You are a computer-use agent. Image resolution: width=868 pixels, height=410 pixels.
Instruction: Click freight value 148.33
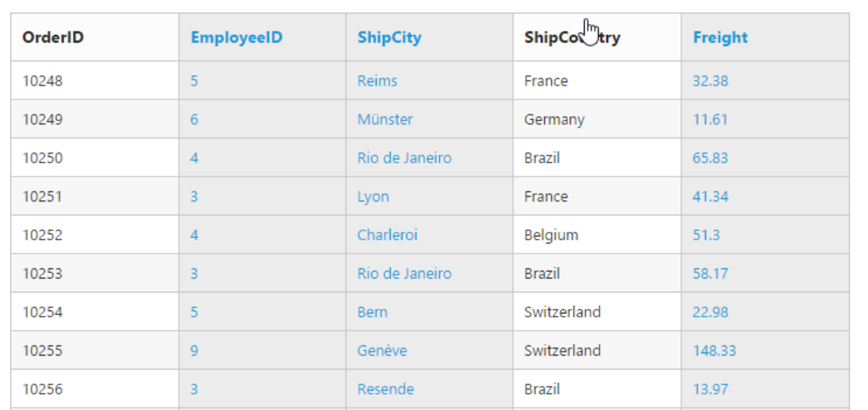pyautogui.click(x=714, y=351)
